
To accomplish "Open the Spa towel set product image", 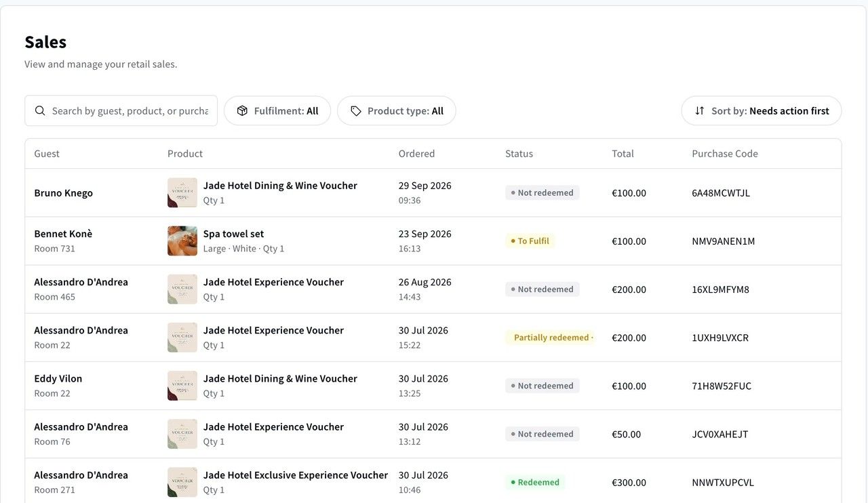I will 182,241.
